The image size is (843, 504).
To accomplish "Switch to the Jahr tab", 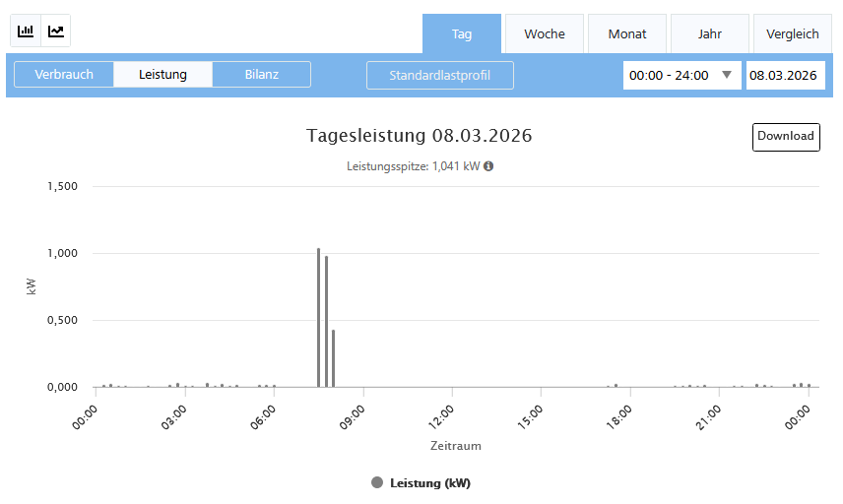I will click(x=710, y=33).
